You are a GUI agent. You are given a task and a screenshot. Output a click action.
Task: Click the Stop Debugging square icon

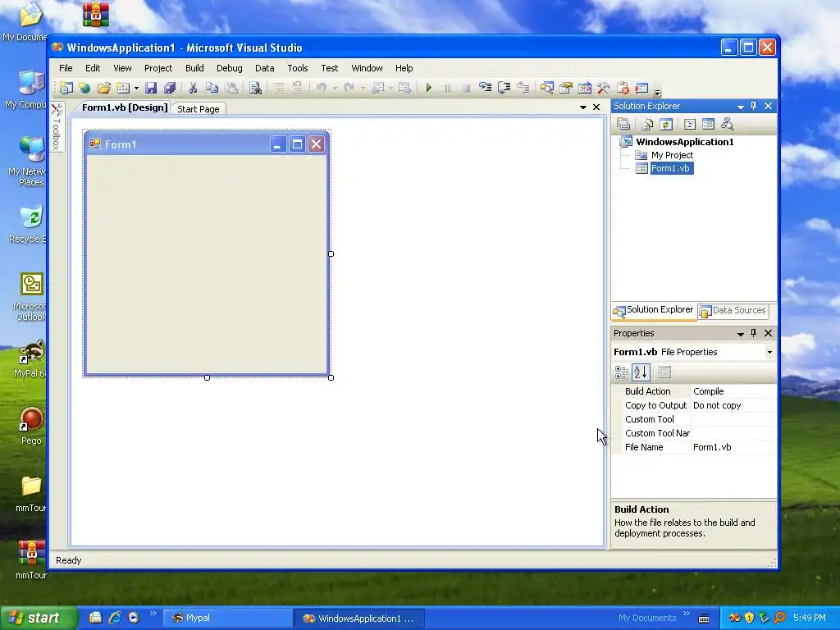tap(466, 88)
